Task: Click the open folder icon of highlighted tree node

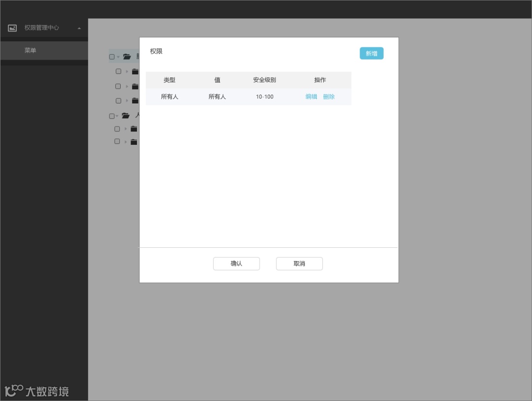Action: 127,57
